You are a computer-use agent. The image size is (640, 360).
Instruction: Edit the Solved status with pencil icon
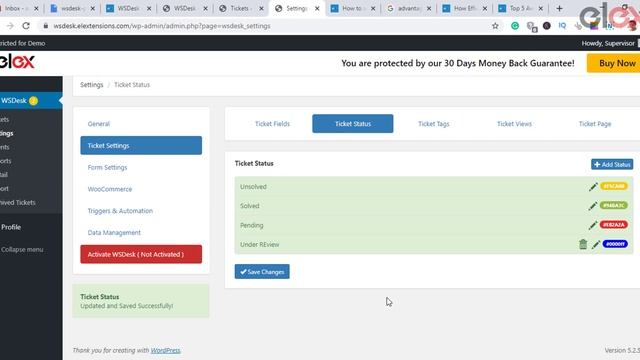click(593, 206)
